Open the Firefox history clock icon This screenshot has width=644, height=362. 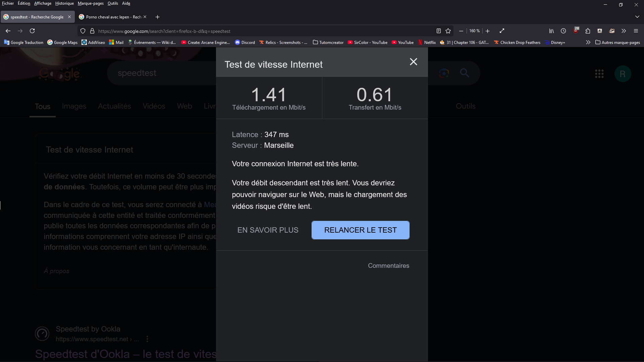pos(563,31)
